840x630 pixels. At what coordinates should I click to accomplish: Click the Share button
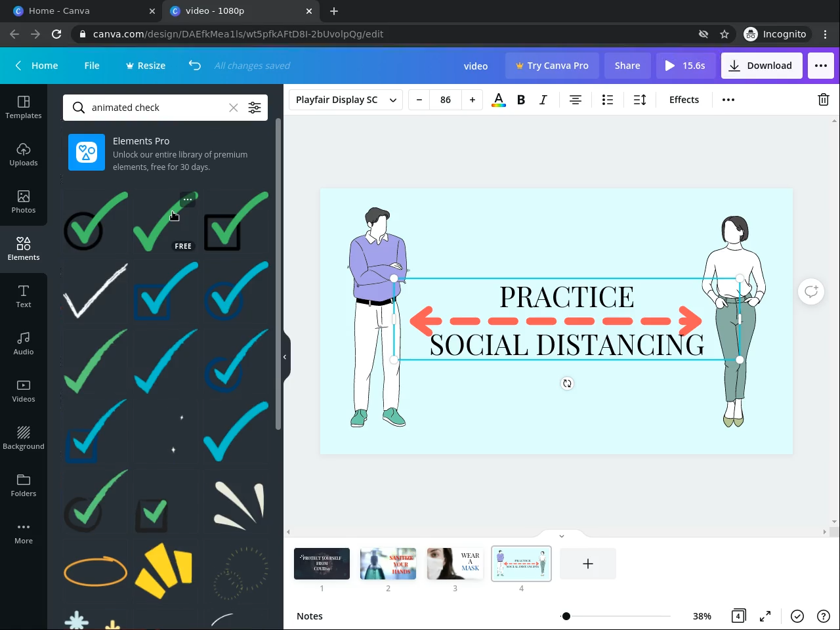click(627, 66)
